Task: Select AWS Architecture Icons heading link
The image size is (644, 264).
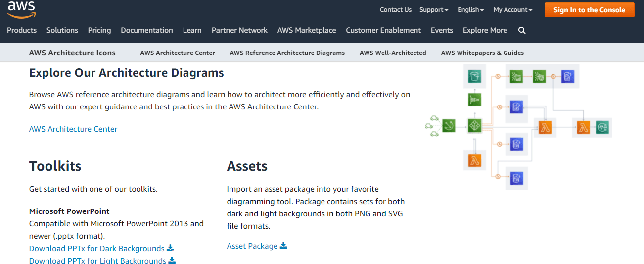Action: click(72, 53)
